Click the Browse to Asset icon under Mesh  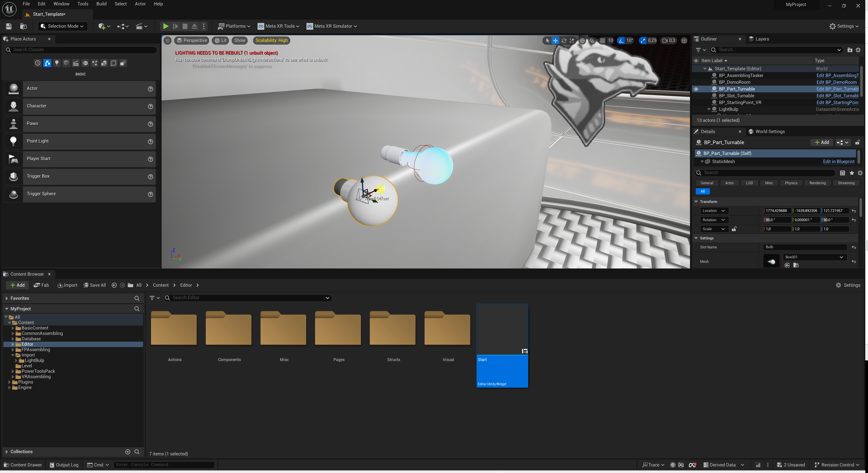(x=796, y=266)
